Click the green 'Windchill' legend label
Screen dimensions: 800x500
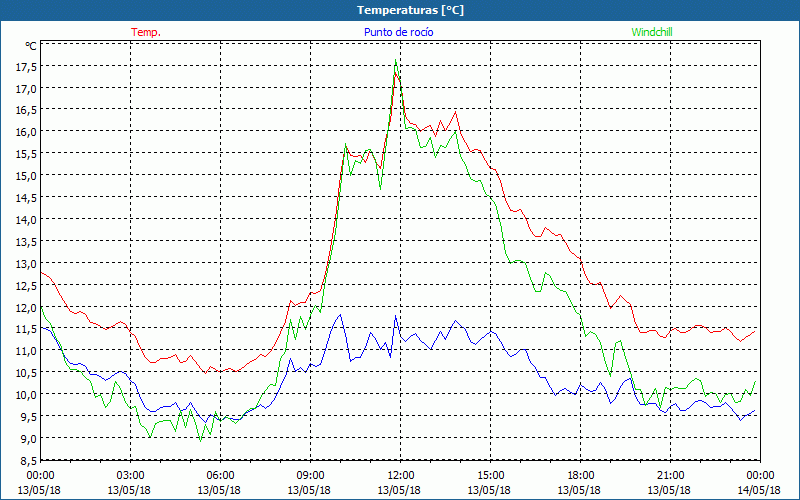652,32
